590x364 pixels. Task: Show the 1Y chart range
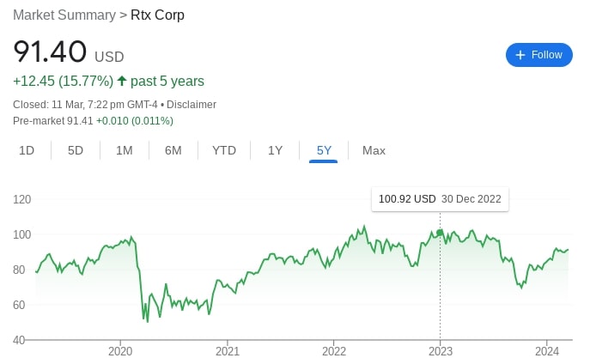pyautogui.click(x=275, y=150)
